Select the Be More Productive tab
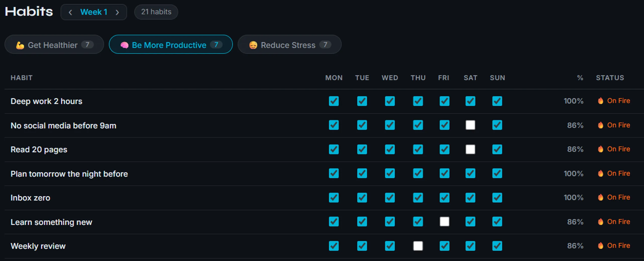Image resolution: width=644 pixels, height=261 pixels. [x=171, y=45]
